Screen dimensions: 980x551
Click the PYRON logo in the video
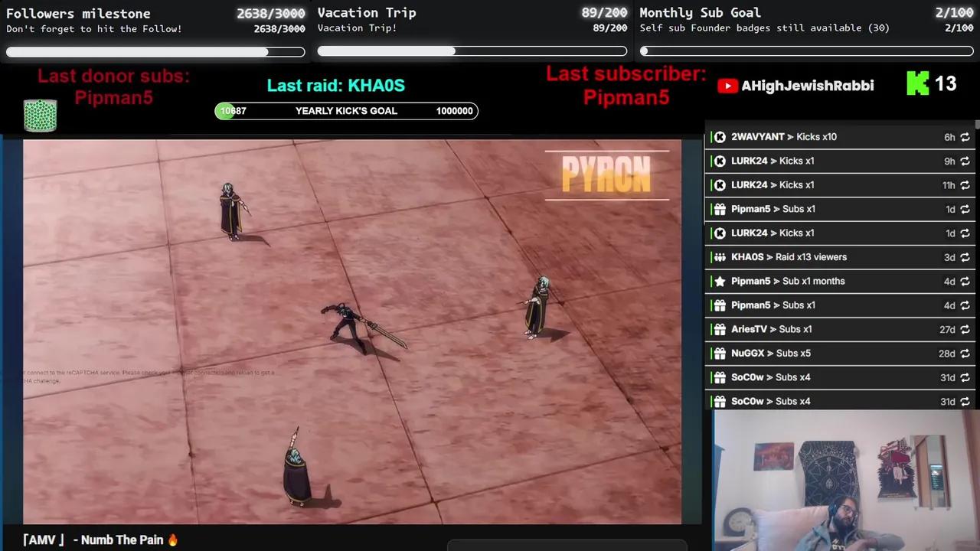click(x=606, y=174)
